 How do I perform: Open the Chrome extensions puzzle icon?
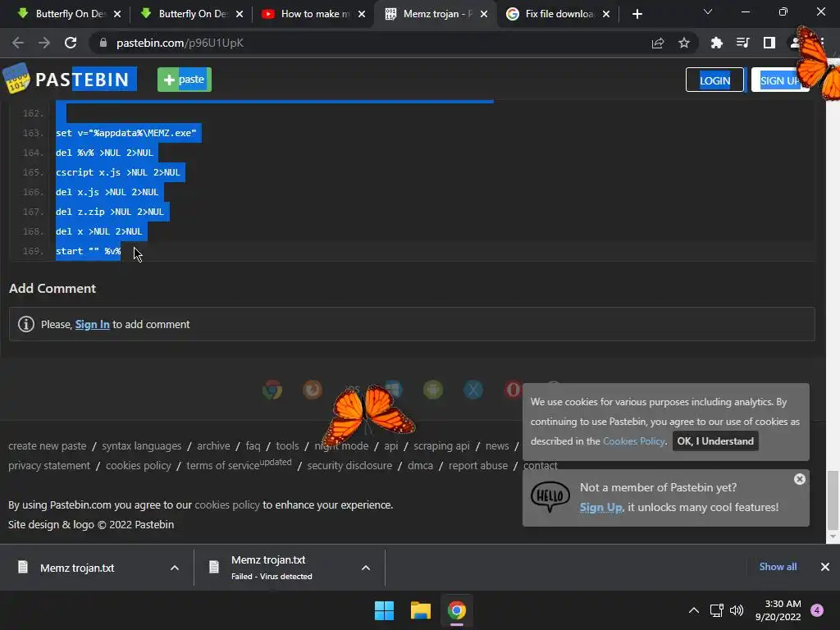(716, 43)
